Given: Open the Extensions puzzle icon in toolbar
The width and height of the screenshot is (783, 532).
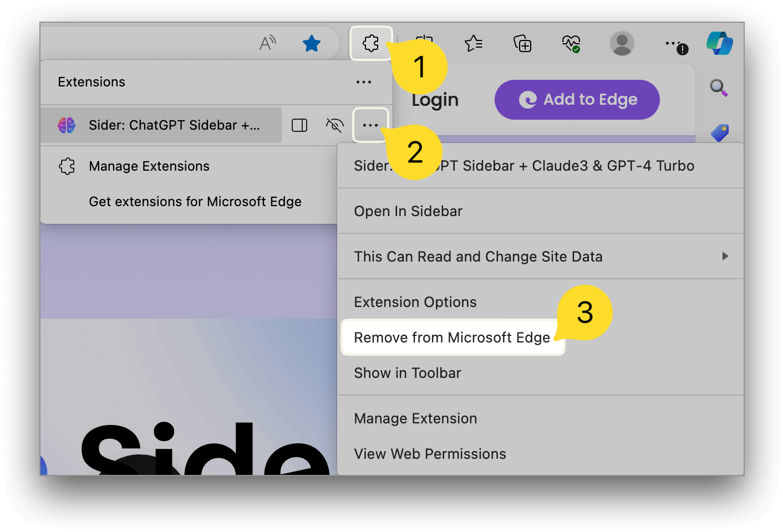Looking at the screenshot, I should pyautogui.click(x=370, y=43).
